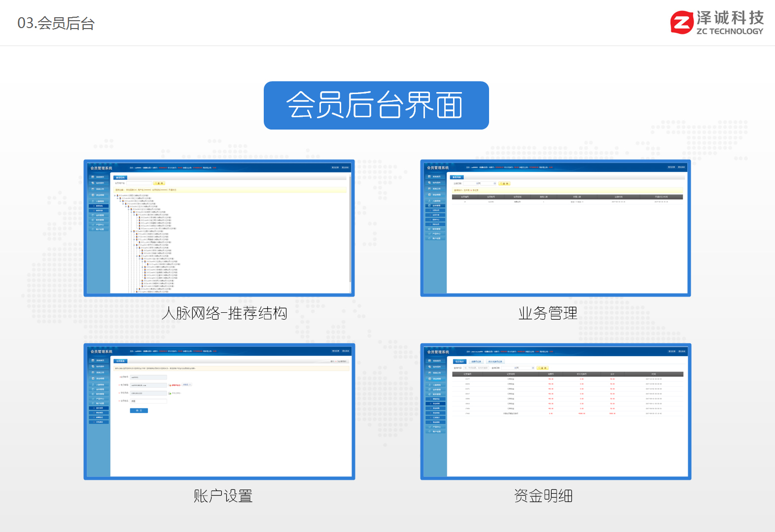775x532 pixels.
Task: Click root member user icon in referral tree
Action: 117,196
